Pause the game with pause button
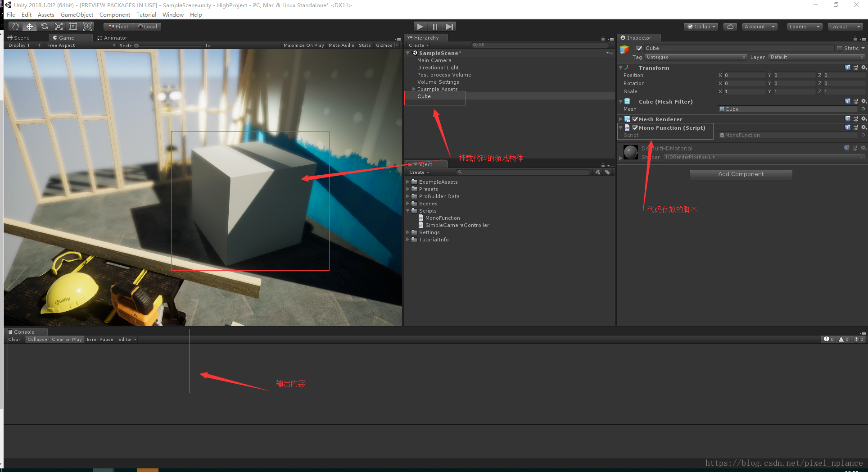The height and width of the screenshot is (472, 868). click(435, 27)
